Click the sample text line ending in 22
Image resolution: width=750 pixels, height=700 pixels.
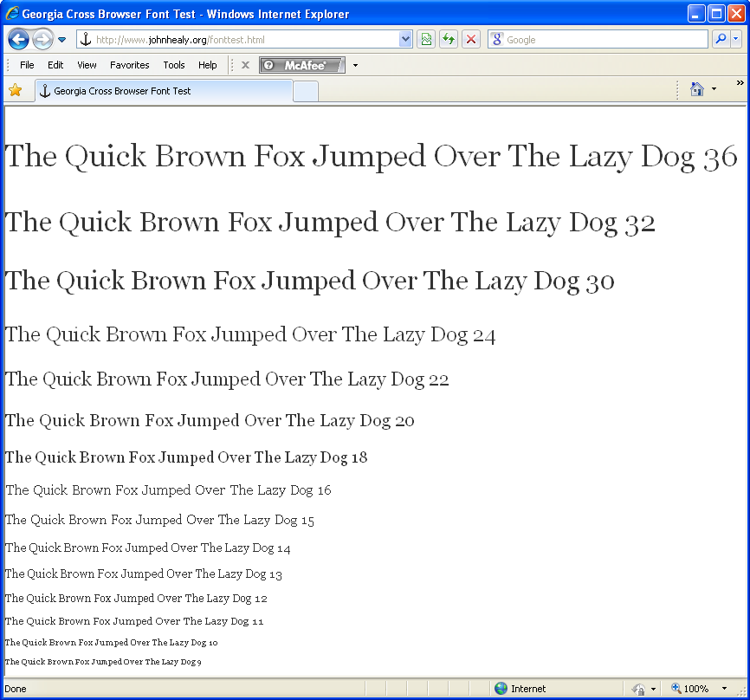point(227,379)
